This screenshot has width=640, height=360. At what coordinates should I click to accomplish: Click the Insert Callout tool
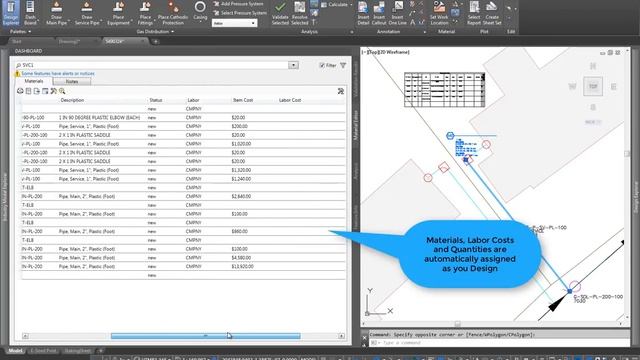point(379,13)
